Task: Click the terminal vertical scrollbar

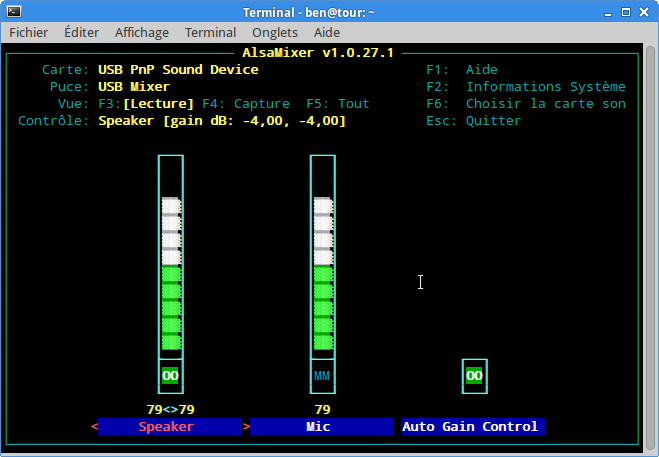Action: click(x=651, y=246)
